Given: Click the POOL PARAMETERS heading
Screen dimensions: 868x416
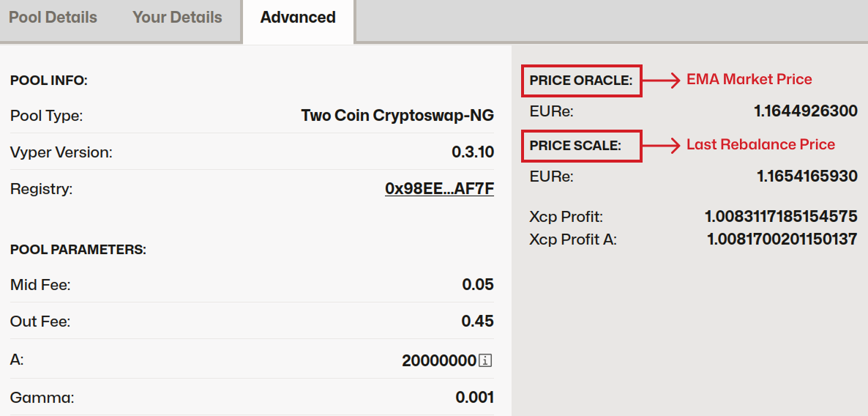Looking at the screenshot, I should coord(78,250).
